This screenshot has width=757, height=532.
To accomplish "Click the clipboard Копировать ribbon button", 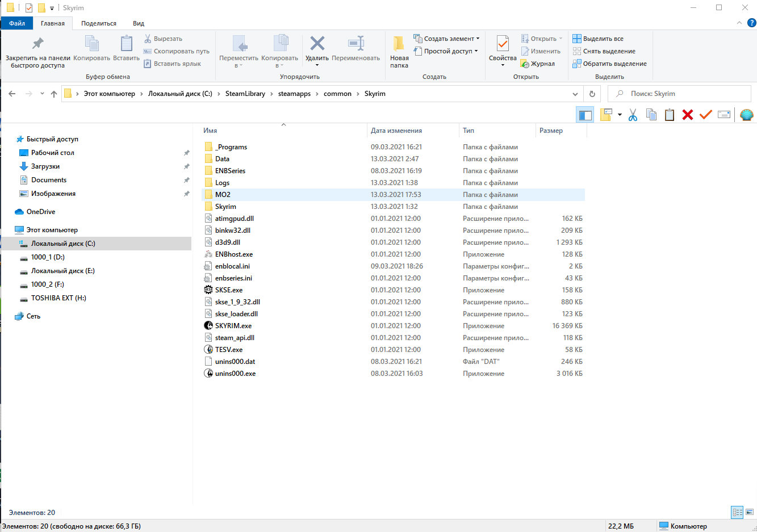I will pos(91,49).
